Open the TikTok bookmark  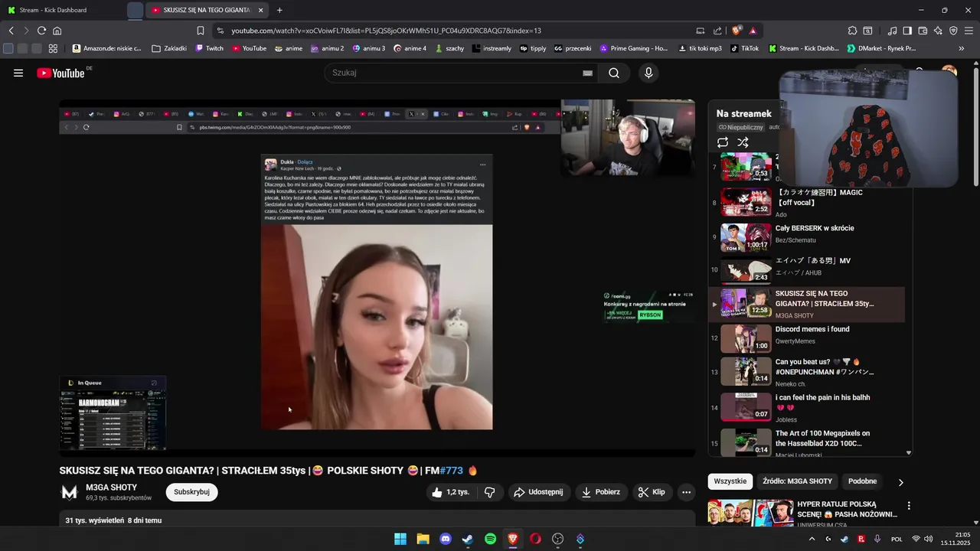pos(744,48)
